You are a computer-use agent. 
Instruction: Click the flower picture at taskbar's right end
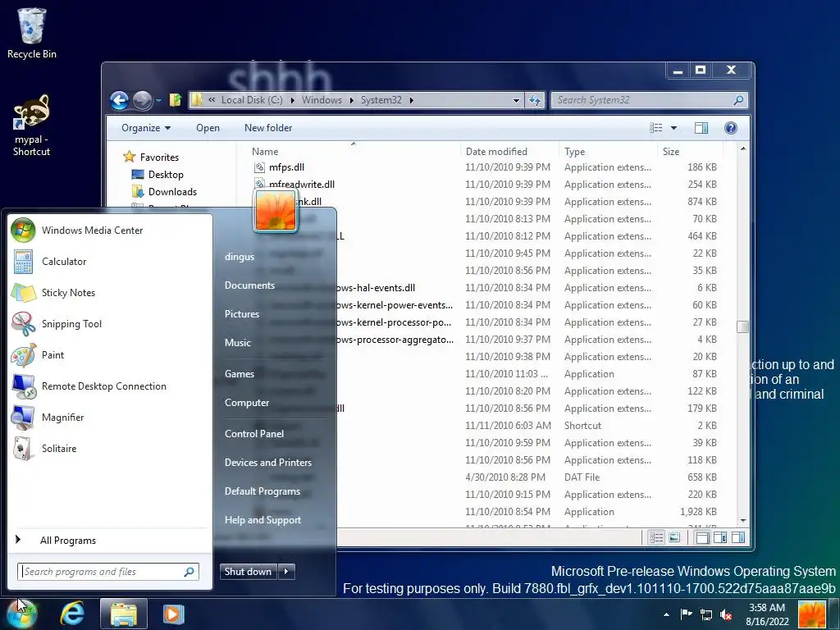pos(812,614)
